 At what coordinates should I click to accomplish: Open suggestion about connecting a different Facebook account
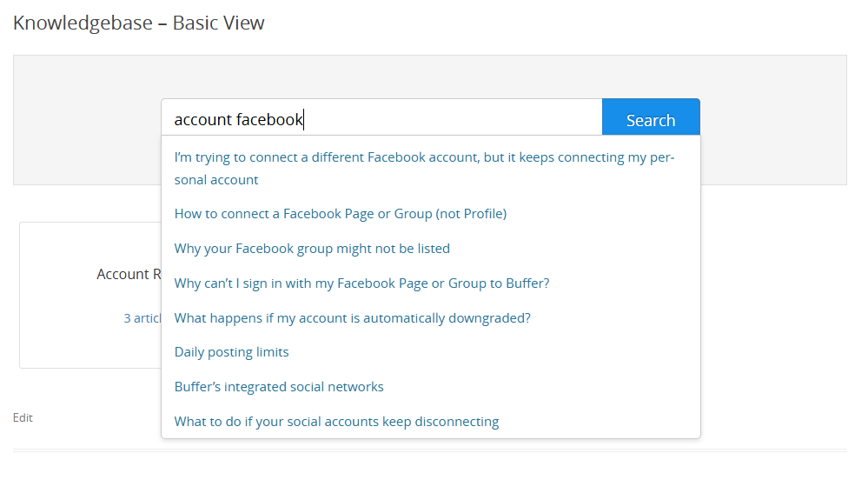tap(424, 169)
